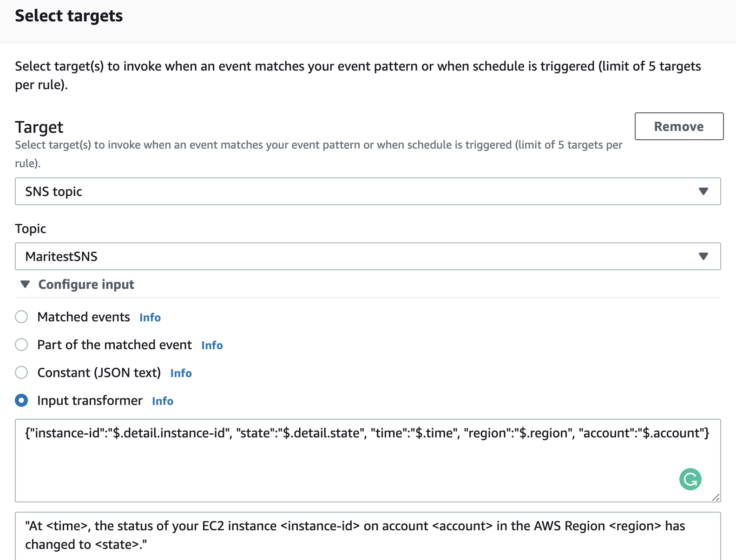Click the arrow icon on the MaritestSNS selector
The height and width of the screenshot is (560, 736).
pyautogui.click(x=703, y=256)
